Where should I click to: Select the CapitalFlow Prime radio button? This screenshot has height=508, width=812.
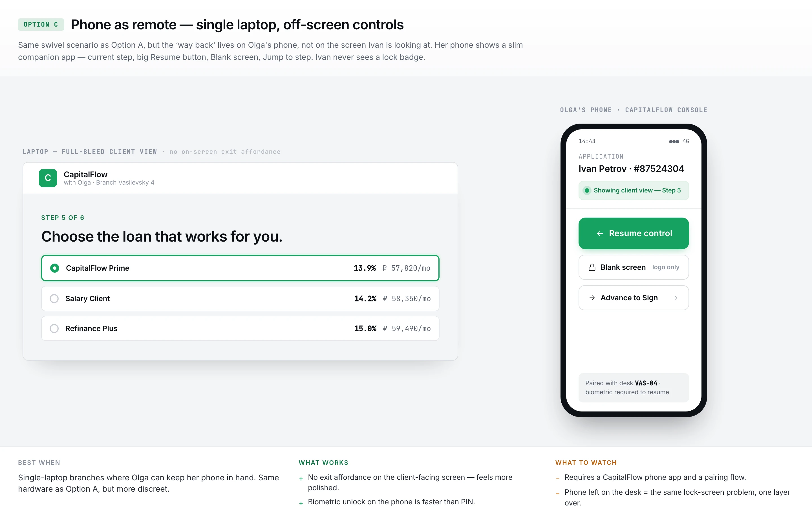tap(55, 268)
